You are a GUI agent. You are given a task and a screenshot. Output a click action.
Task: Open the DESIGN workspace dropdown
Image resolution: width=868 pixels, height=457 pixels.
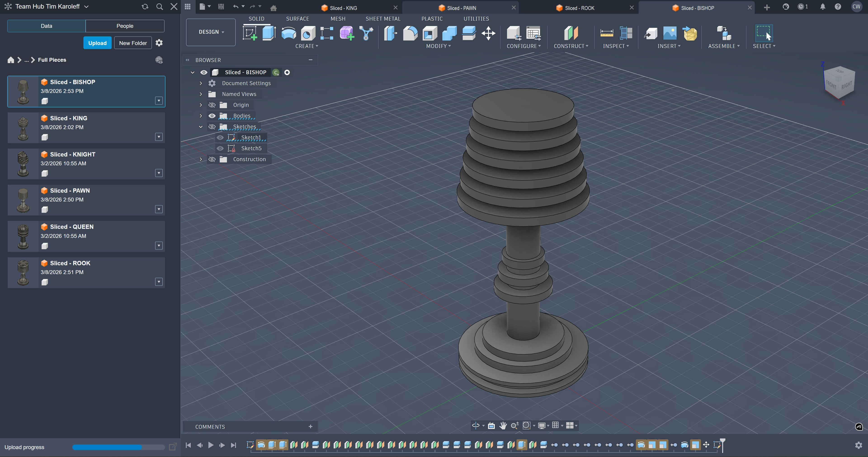[x=211, y=32]
